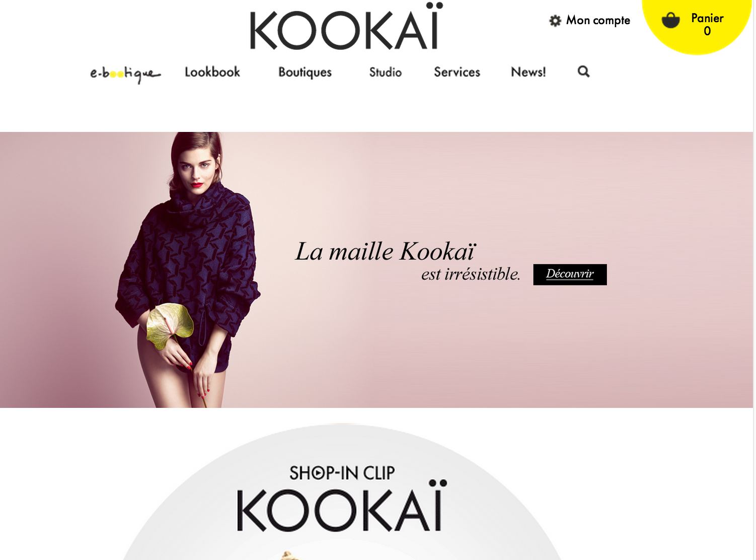This screenshot has height=560, width=756.
Task: Select Studio in the navigation bar
Action: (x=386, y=72)
